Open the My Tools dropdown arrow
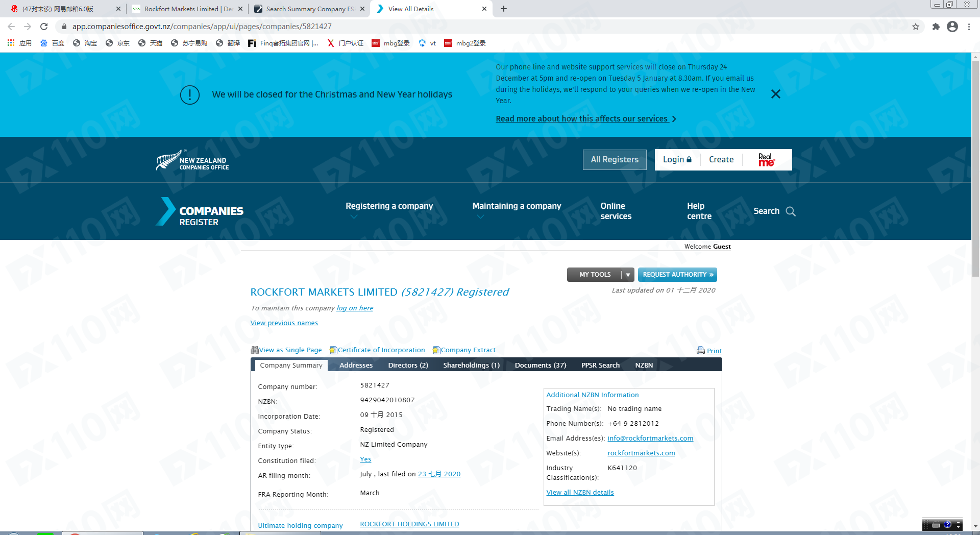This screenshot has width=980, height=535. pos(628,275)
